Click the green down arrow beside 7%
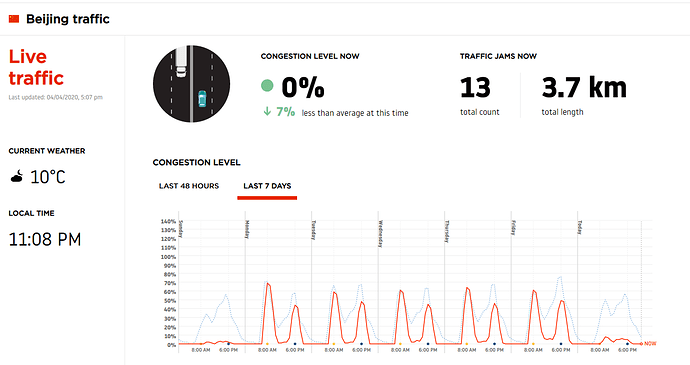The width and height of the screenshot is (690, 365). click(x=267, y=112)
